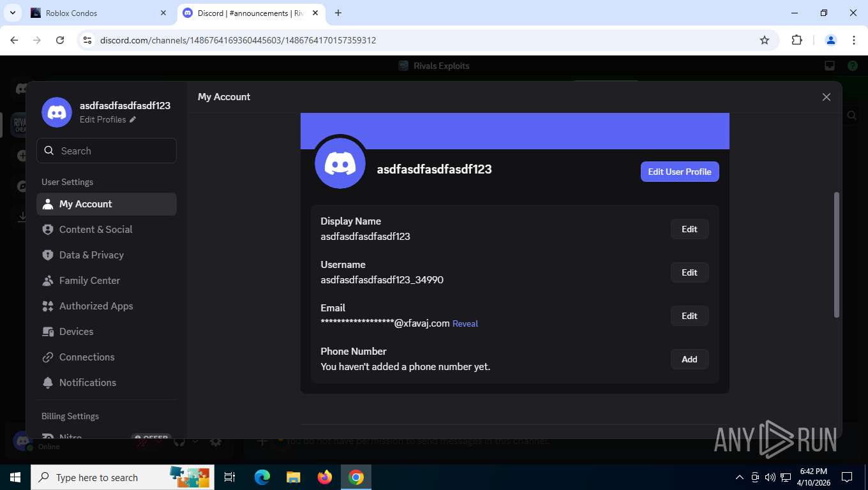This screenshot has width=868, height=490.
Task: Open Authorized Apps settings
Action: tap(107, 306)
